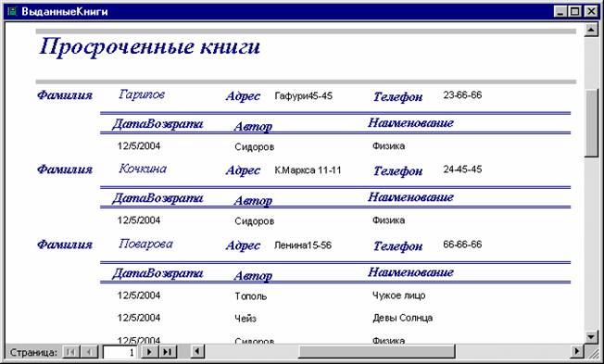Click book title 'Чужое лицо'

(398, 295)
